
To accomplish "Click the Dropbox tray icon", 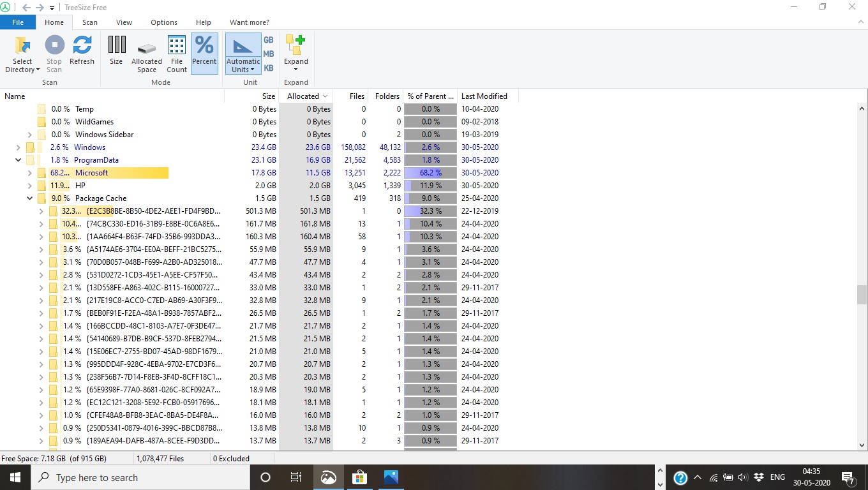I will coord(759,477).
